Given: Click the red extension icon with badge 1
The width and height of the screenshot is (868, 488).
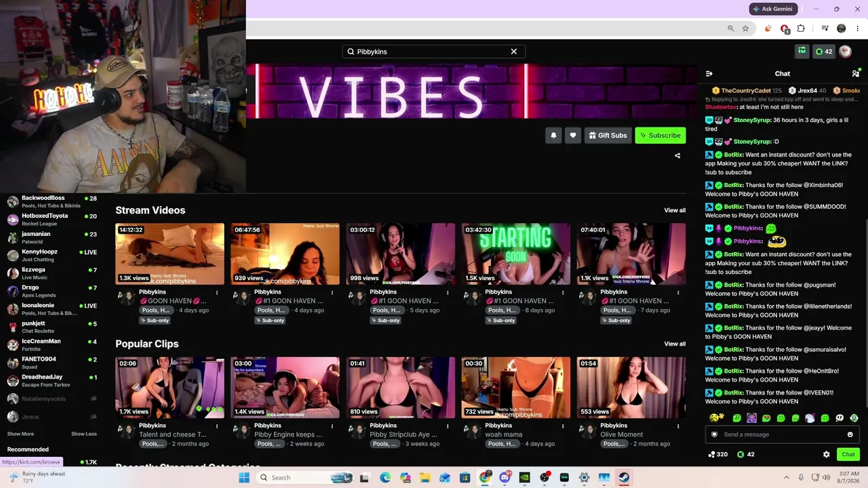Looking at the screenshot, I should 785,28.
